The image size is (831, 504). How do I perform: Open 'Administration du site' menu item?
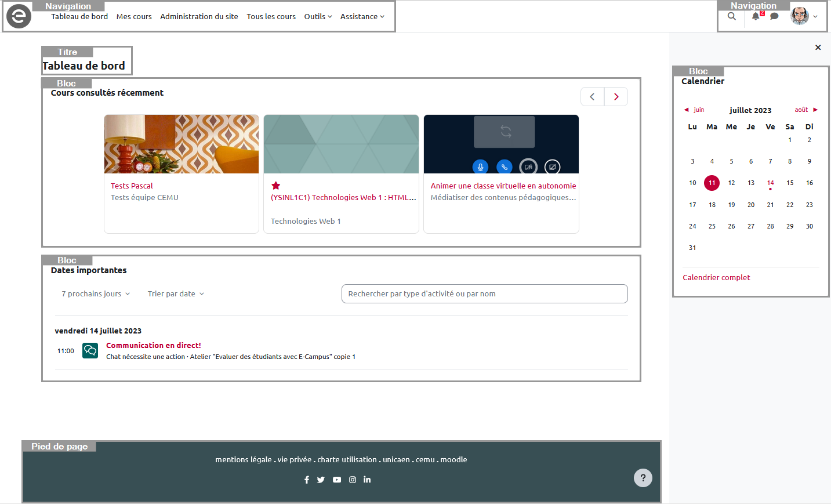click(199, 16)
